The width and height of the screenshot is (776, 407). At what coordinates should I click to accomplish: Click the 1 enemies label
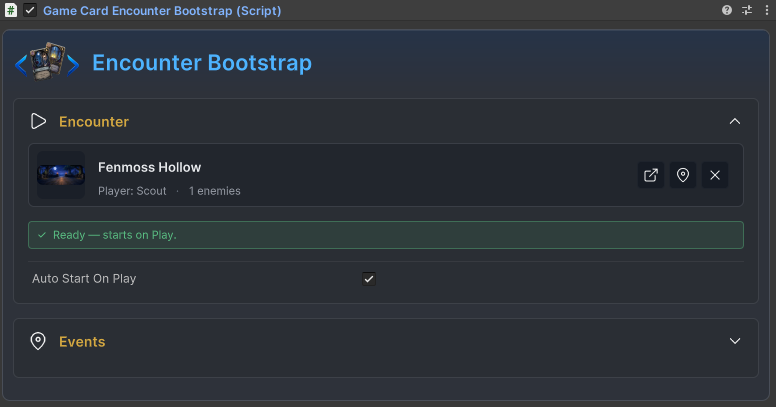coord(214,191)
